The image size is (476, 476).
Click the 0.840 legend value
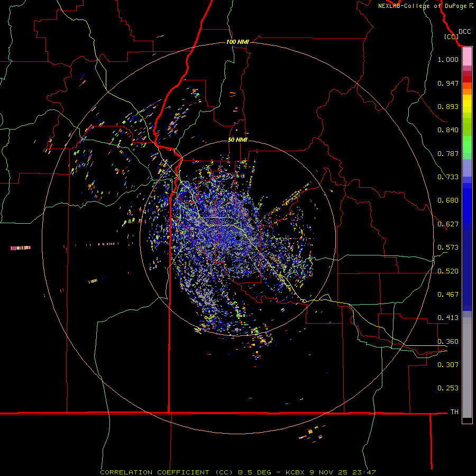(x=448, y=130)
